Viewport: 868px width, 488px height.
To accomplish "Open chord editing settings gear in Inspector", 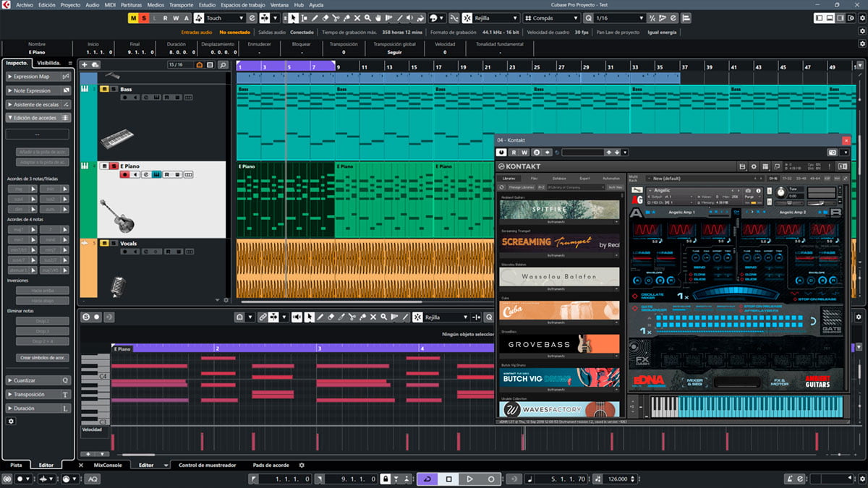I will point(11,421).
